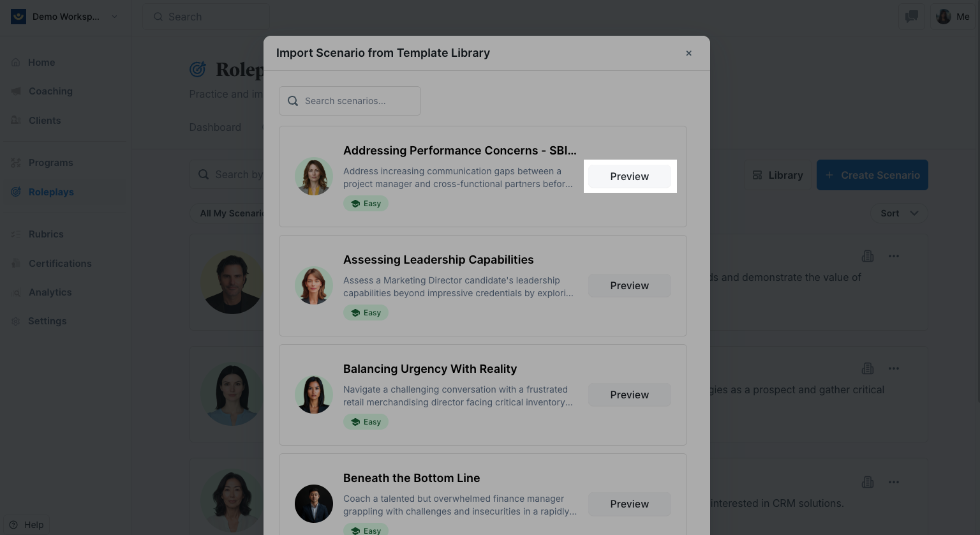The image size is (980, 535).
Task: Open the Coaching section in the sidebar
Action: click(50, 91)
